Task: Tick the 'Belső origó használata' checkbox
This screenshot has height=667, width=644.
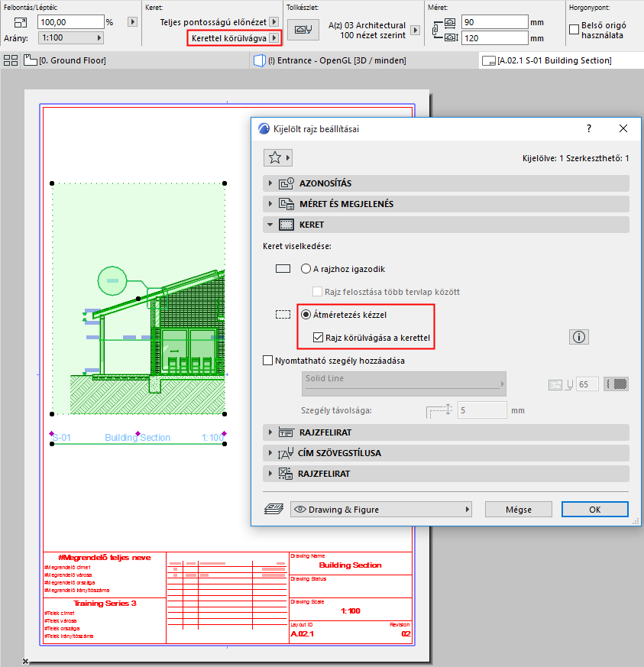Action: tap(574, 29)
